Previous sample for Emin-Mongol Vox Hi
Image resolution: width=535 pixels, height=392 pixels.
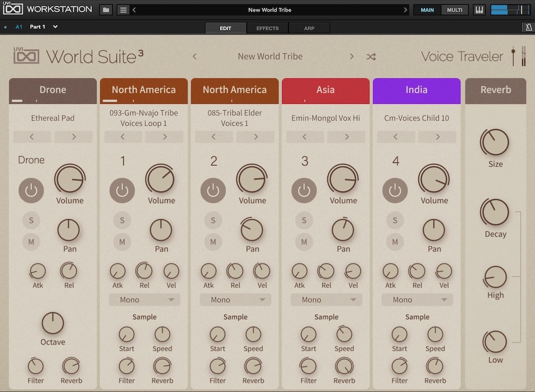coord(305,137)
